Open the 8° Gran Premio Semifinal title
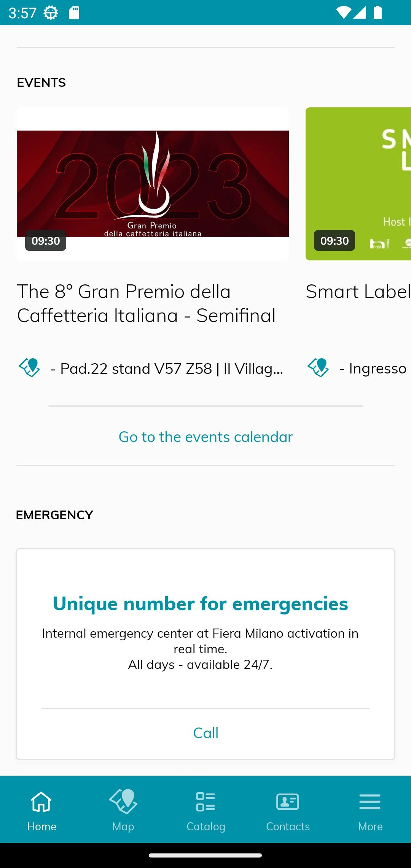Viewport: 411px width, 868px height. point(147,303)
